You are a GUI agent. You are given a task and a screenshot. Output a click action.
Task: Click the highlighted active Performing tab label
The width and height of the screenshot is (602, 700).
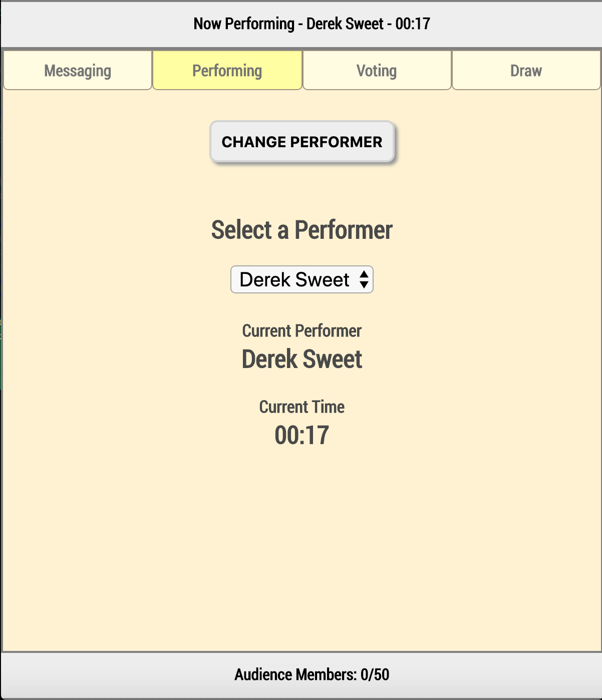coord(226,70)
